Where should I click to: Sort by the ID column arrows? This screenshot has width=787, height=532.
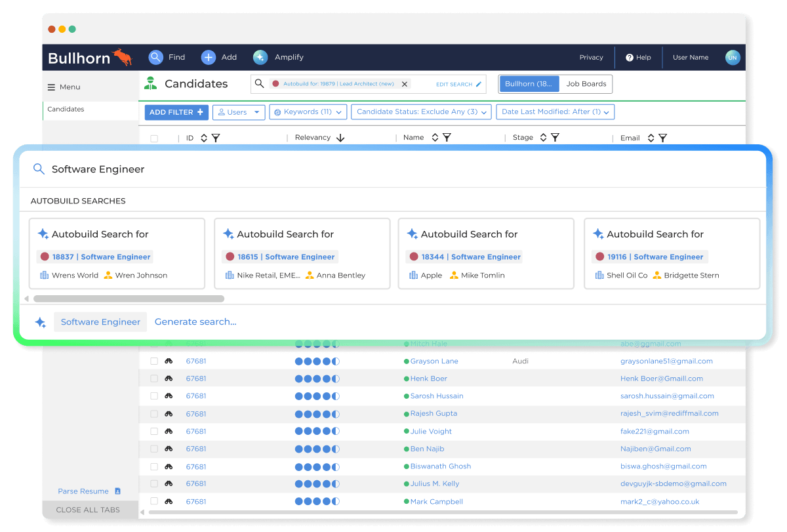204,138
